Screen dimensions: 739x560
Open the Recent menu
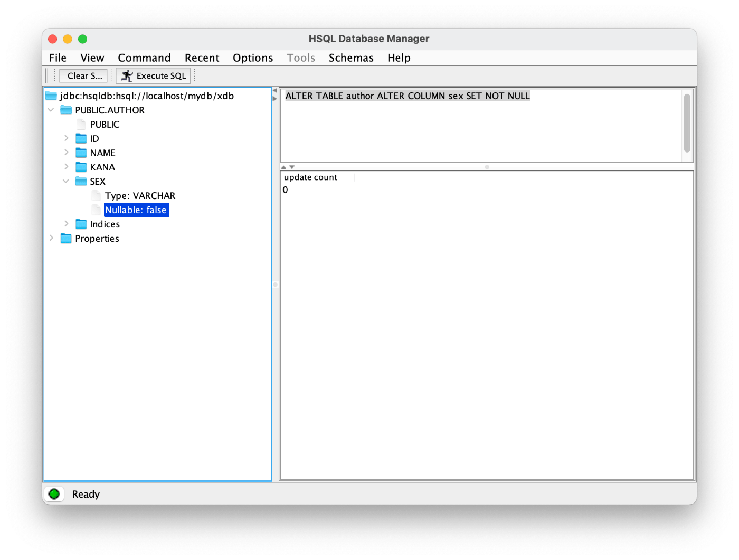[x=202, y=58]
